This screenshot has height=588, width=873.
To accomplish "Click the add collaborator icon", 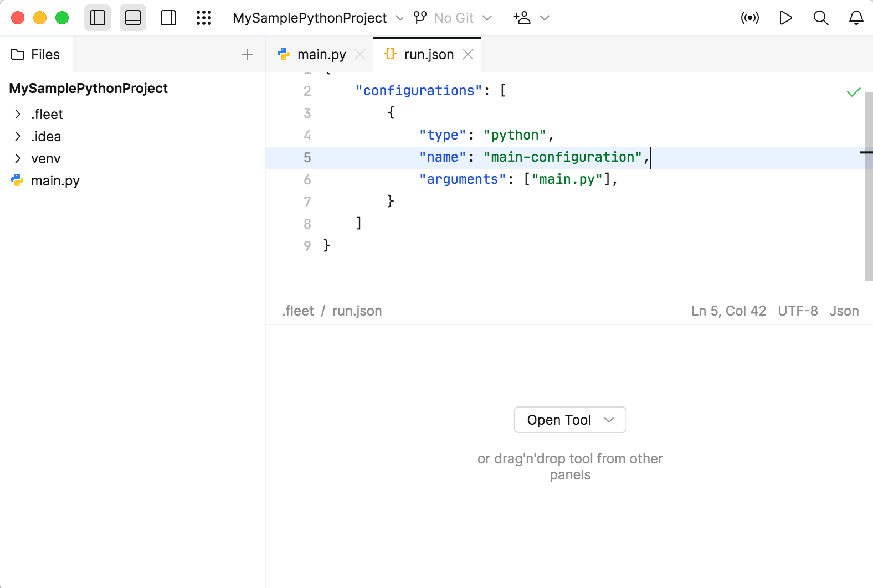I will [522, 18].
